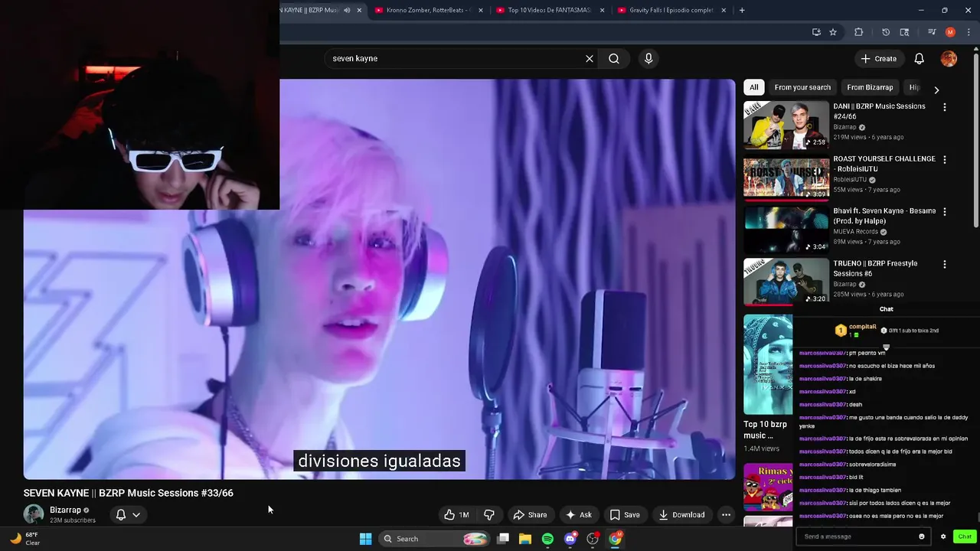Screen dimensions: 980x551
Task: Open the Bizarrap channel name link
Action: (x=65, y=510)
